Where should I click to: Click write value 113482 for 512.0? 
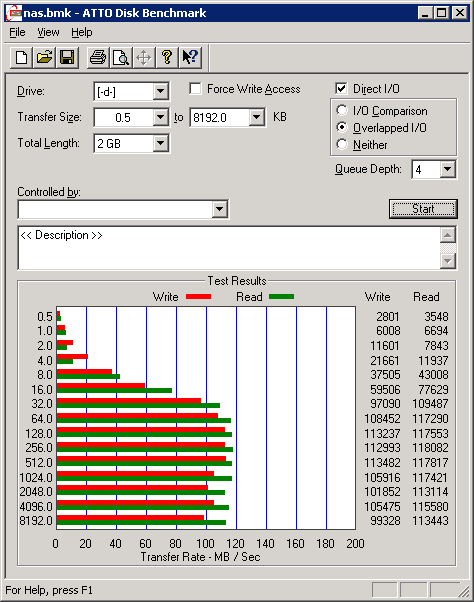[382, 463]
